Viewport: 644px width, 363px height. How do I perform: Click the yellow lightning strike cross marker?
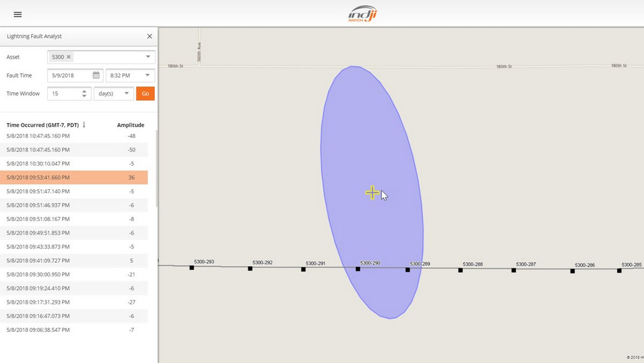372,192
